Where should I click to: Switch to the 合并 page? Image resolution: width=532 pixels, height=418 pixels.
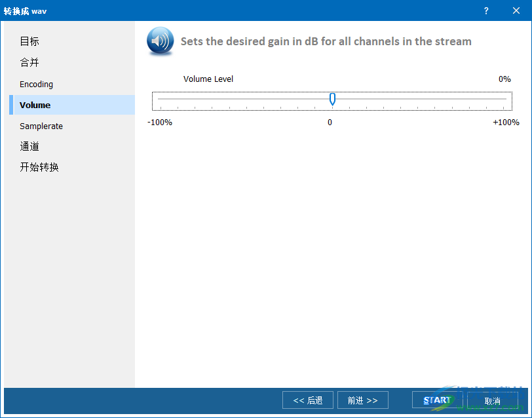click(x=29, y=62)
